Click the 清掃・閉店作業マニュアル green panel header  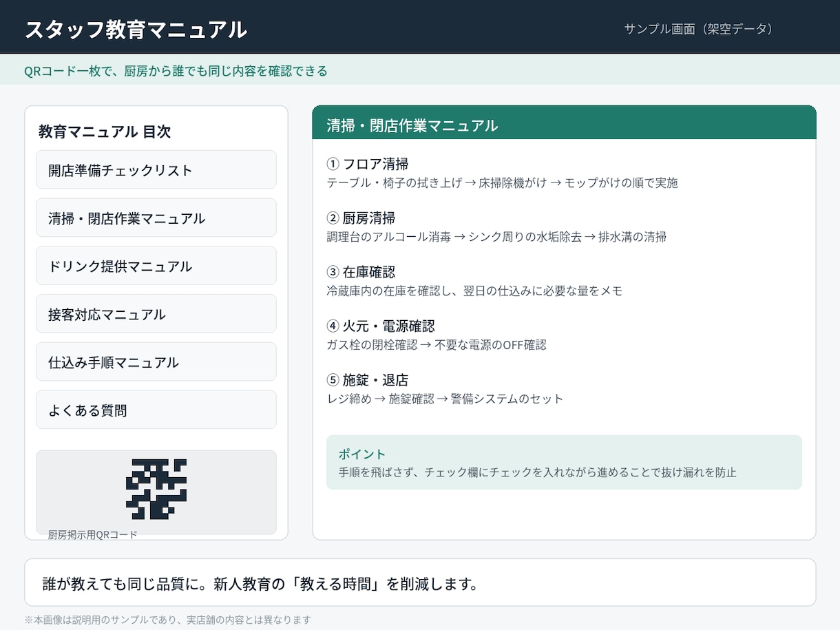564,123
